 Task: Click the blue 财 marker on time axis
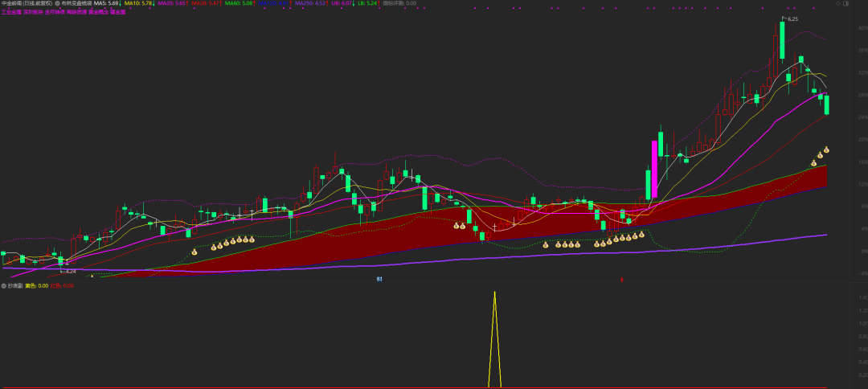pyautogui.click(x=379, y=279)
